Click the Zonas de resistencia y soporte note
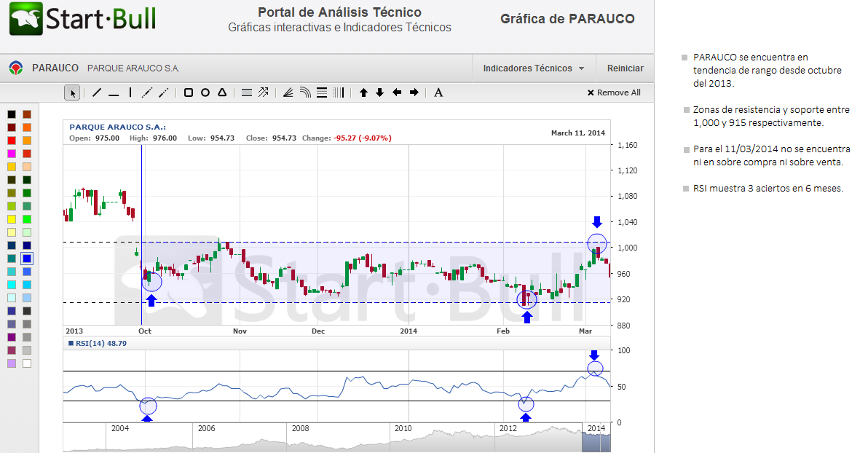The width and height of the screenshot is (868, 453). point(771,117)
